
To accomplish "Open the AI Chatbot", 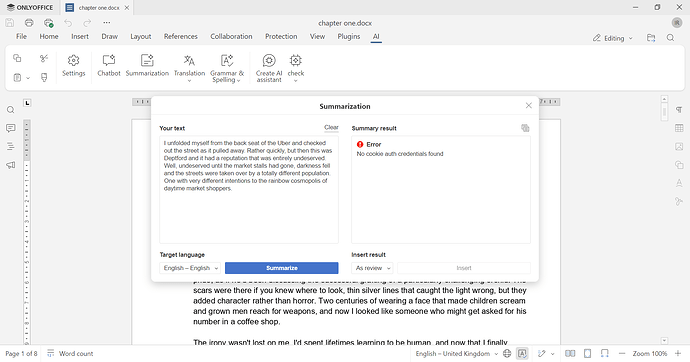I will coord(109,66).
